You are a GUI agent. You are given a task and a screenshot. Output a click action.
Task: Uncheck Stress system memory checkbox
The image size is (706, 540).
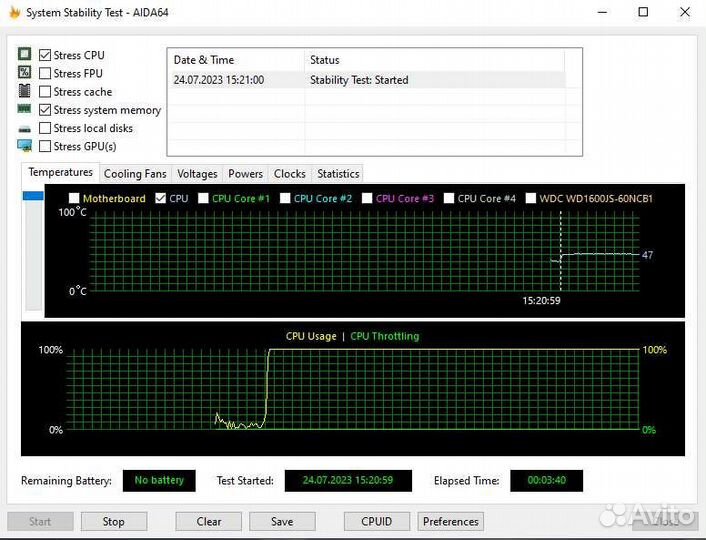pos(45,110)
